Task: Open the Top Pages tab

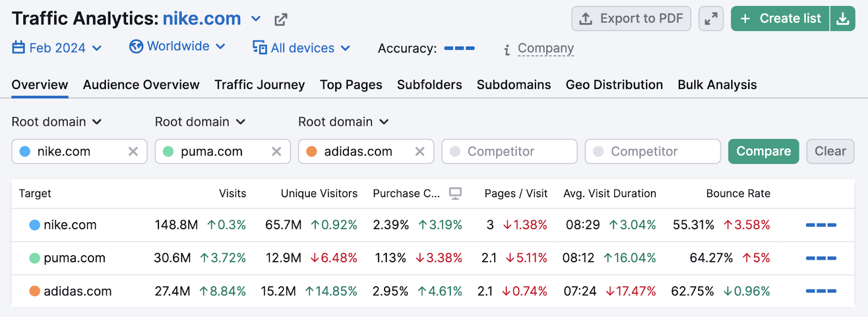Action: click(x=351, y=85)
